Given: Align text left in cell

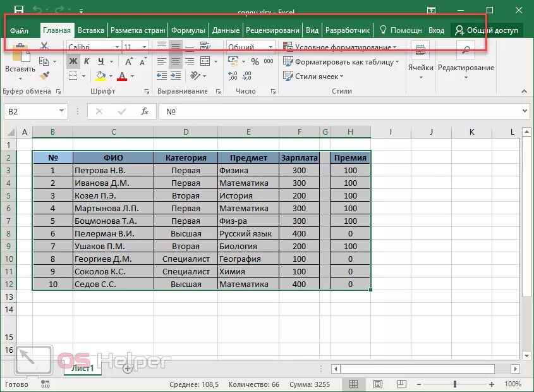Looking at the screenshot, I should 161,61.
